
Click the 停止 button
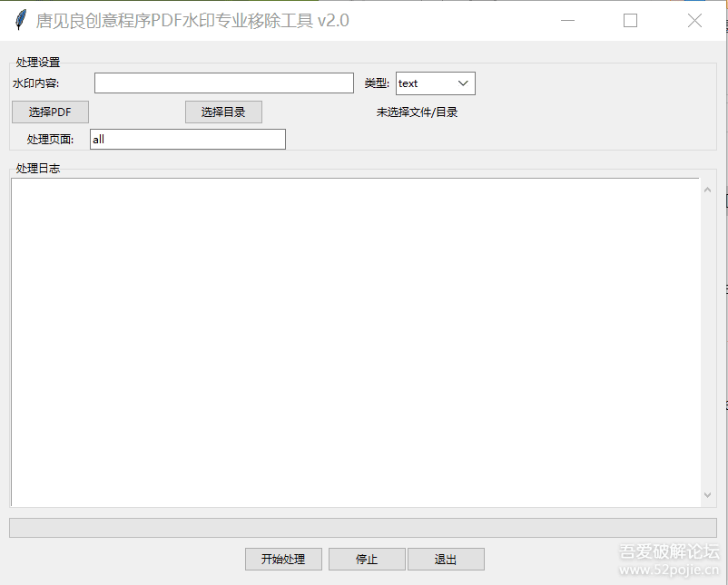click(367, 559)
